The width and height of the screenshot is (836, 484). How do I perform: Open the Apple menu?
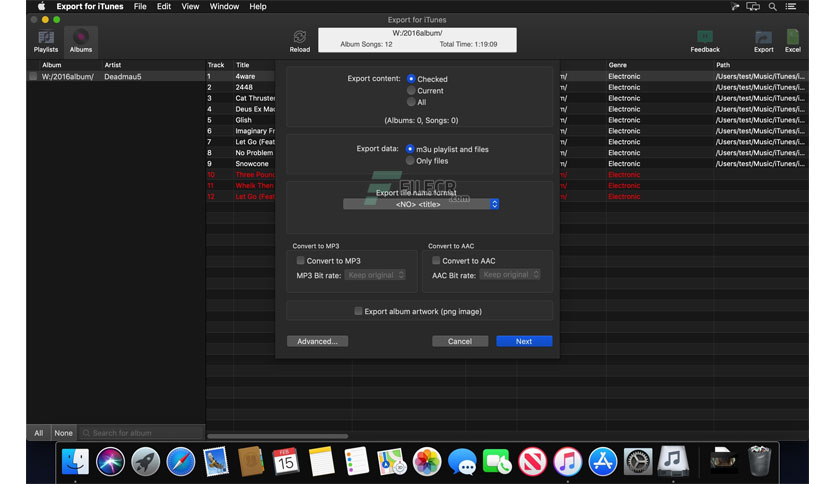tap(41, 6)
